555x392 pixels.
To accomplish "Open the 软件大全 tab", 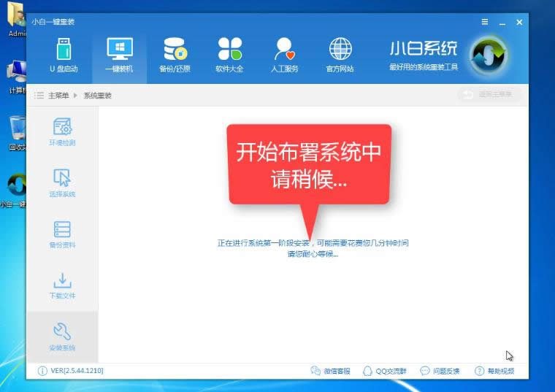I will coord(230,55).
